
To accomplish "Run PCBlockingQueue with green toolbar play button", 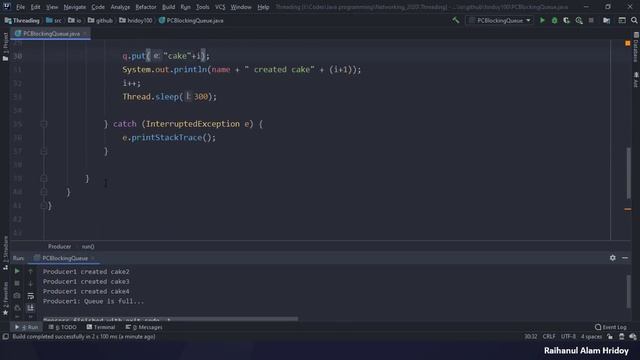I will click(542, 20).
